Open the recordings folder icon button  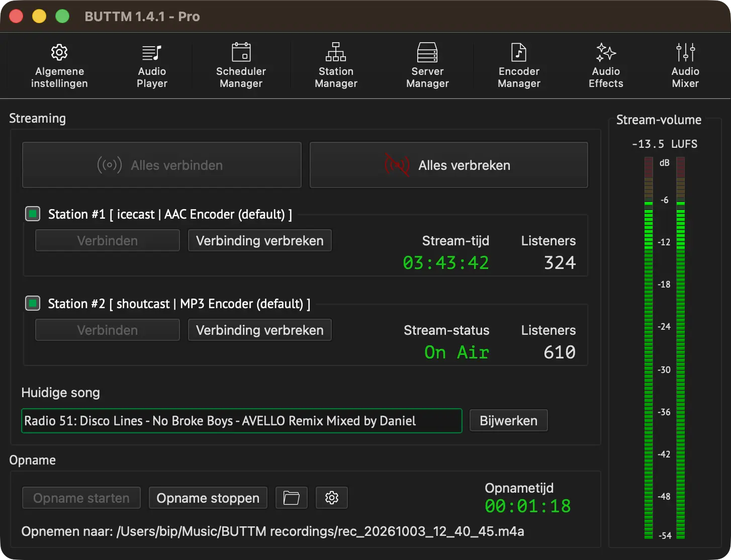[292, 498]
